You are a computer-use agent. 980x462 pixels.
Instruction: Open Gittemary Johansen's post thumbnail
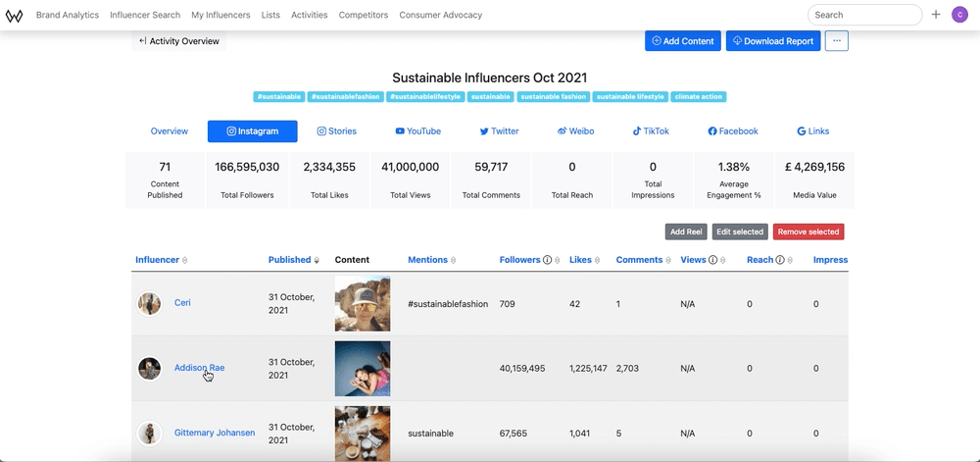363,433
